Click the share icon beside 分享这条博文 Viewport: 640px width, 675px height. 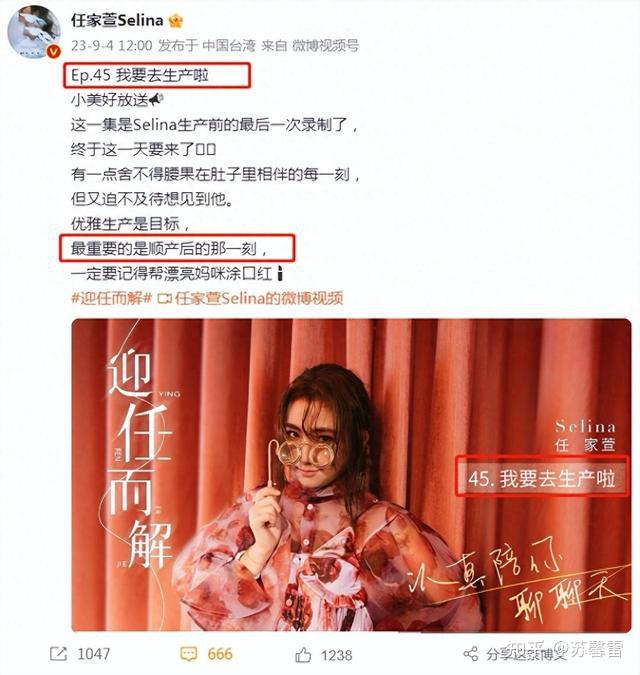coord(471,654)
